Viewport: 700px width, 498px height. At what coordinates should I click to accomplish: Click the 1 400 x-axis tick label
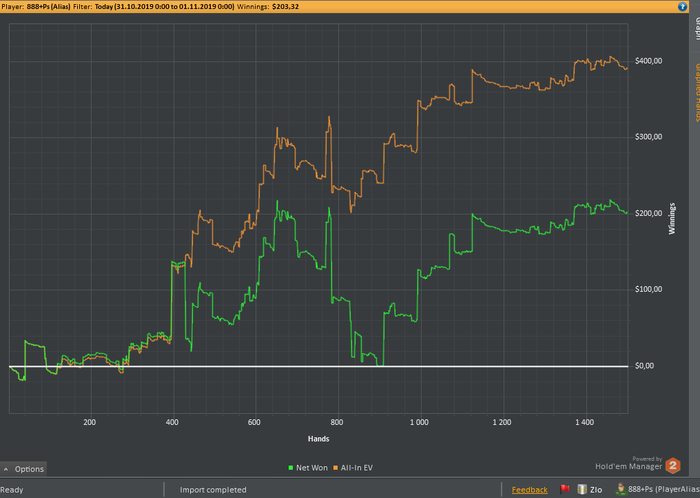pyautogui.click(x=584, y=422)
